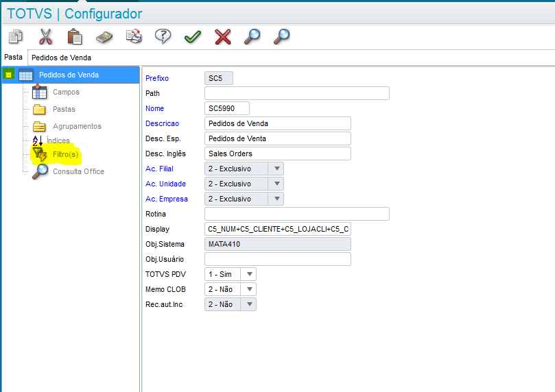The width and height of the screenshot is (555, 392).
Task: Open Help question mark icon
Action: [x=163, y=36]
